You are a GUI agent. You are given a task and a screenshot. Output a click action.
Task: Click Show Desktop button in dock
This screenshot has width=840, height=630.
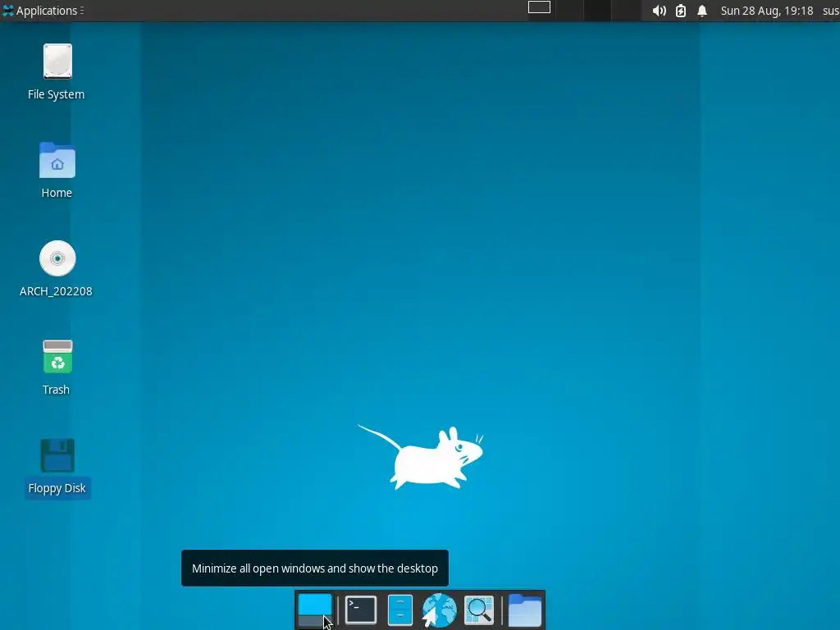(x=314, y=610)
